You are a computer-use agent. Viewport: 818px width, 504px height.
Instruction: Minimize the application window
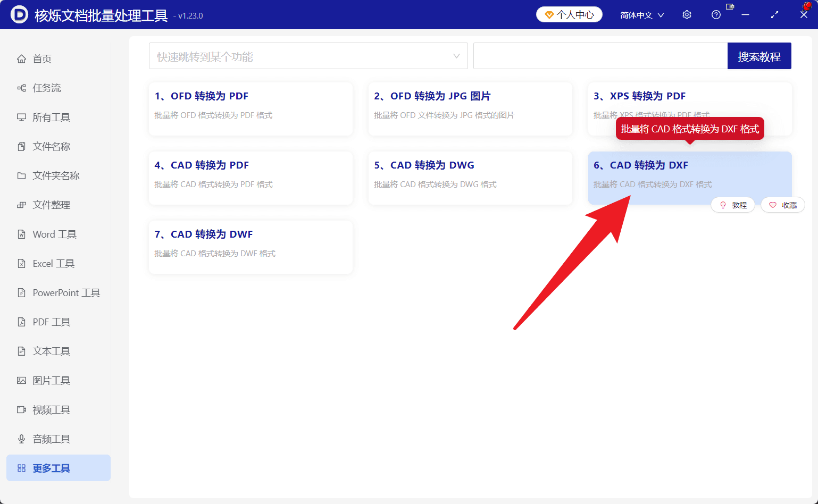(745, 15)
